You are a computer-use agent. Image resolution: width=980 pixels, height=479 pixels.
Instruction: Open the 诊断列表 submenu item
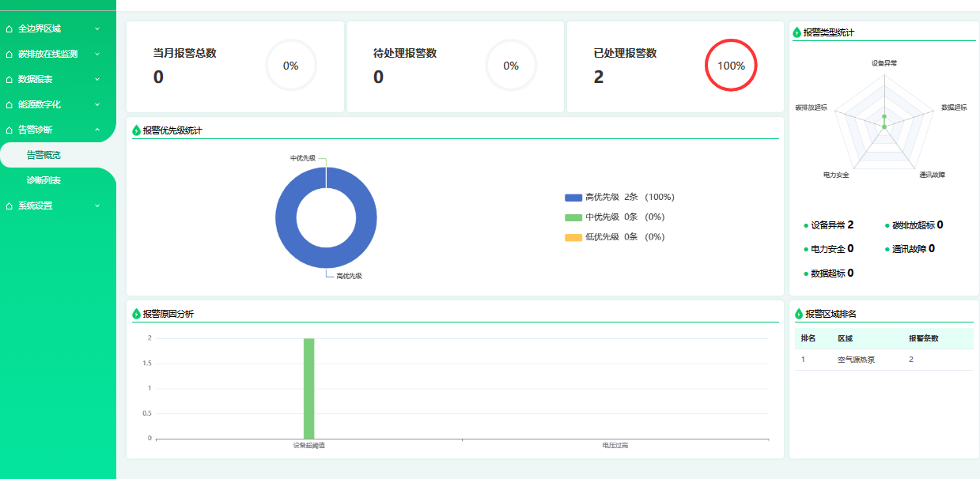[44, 181]
